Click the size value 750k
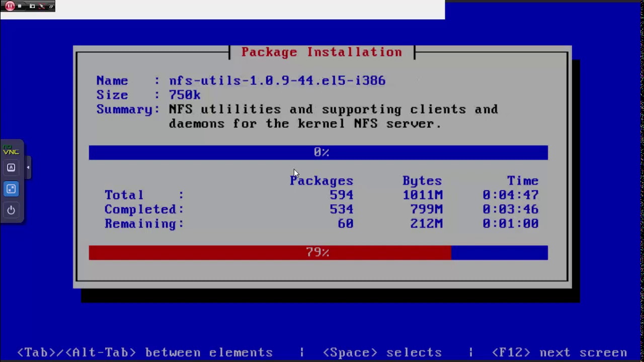644x362 pixels. tap(185, 95)
